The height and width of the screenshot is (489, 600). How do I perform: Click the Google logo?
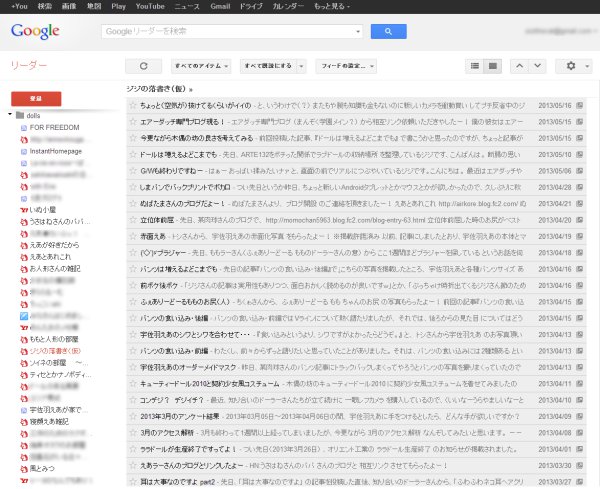35,31
